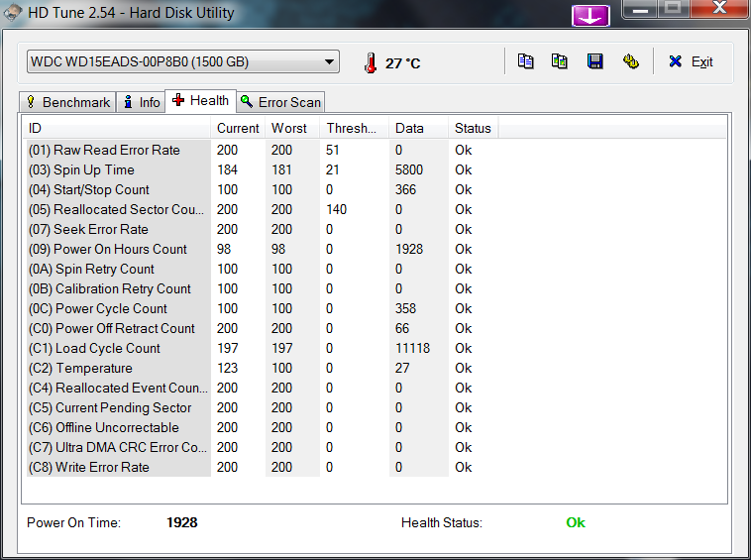
Task: Click the Data column header
Action: coord(419,129)
